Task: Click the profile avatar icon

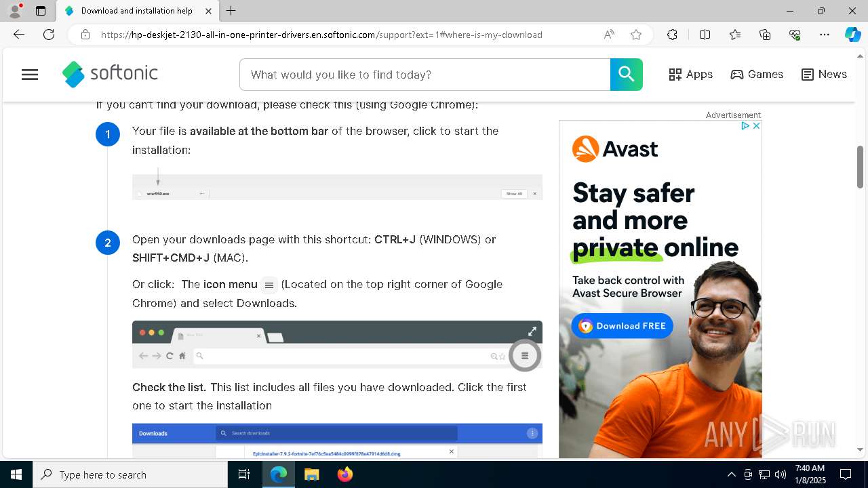Action: coord(15,11)
